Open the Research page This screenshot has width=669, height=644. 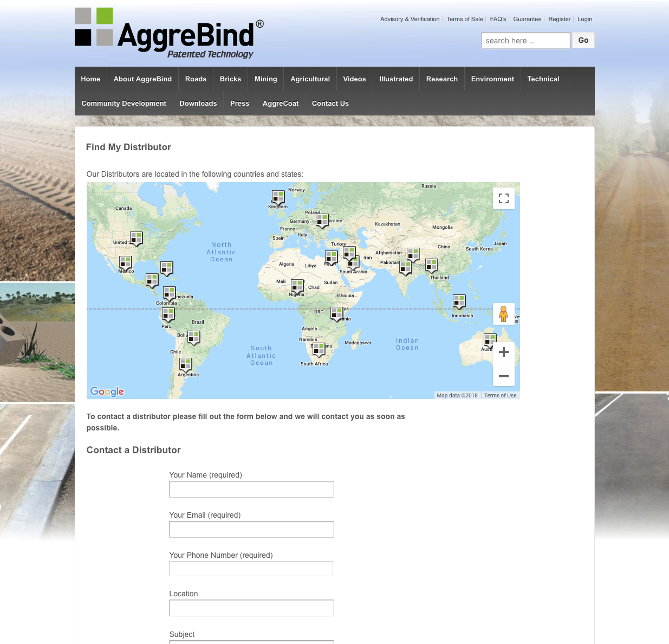(442, 79)
